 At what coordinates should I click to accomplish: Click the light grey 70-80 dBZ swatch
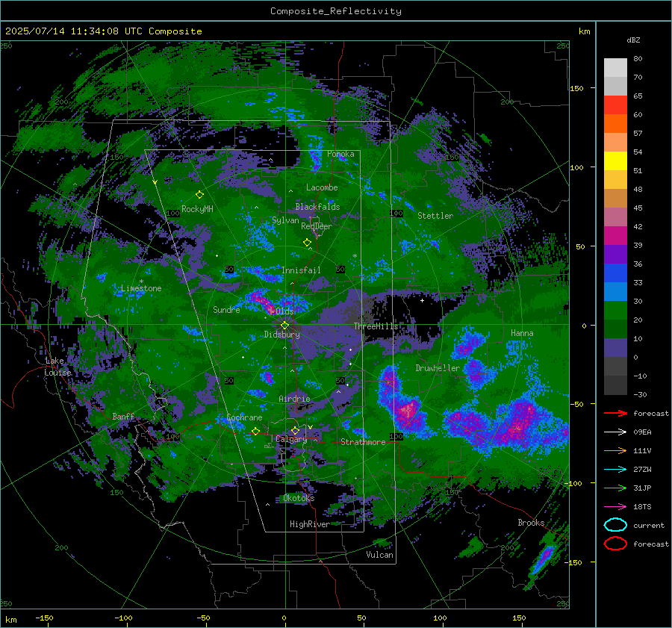click(x=615, y=68)
